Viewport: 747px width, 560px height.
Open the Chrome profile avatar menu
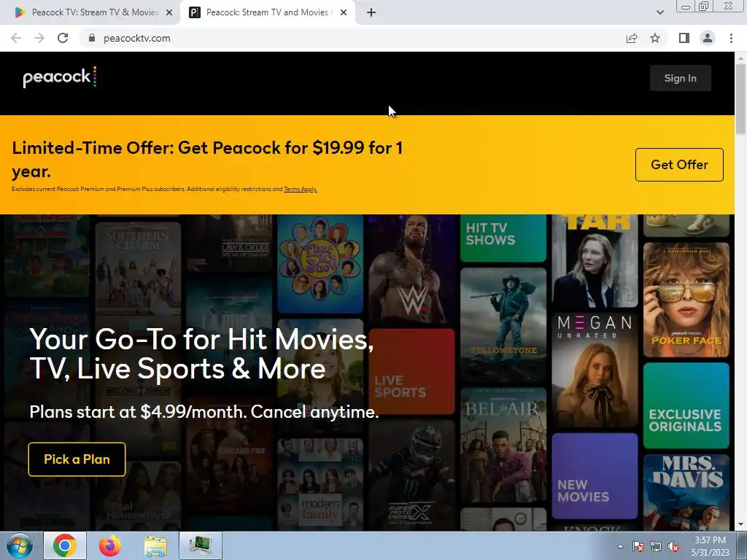708,38
